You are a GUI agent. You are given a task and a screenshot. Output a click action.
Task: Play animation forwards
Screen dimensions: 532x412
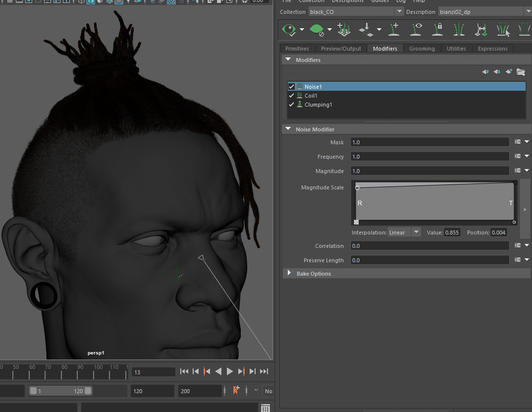(x=230, y=371)
